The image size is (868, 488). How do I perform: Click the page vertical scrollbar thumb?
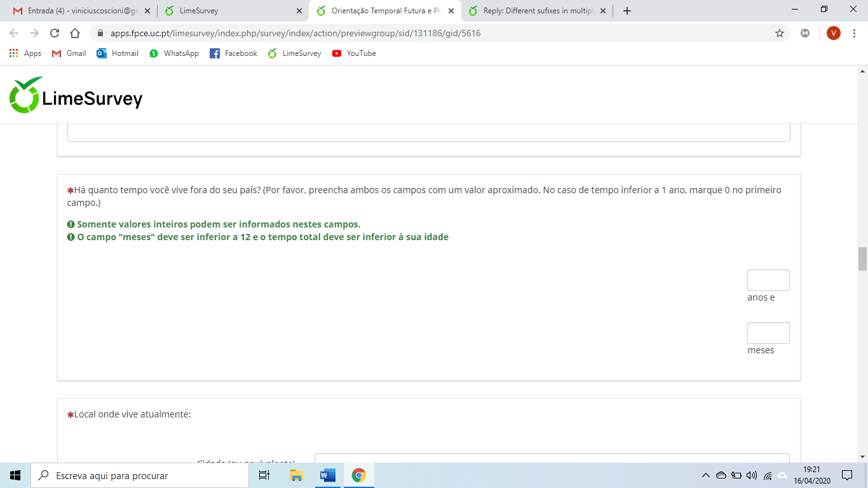point(862,259)
